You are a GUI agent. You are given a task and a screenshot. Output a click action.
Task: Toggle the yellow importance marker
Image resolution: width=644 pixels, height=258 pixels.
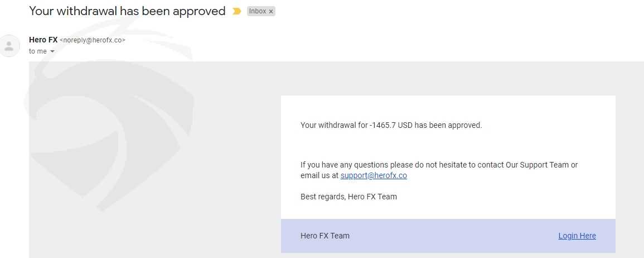click(236, 11)
